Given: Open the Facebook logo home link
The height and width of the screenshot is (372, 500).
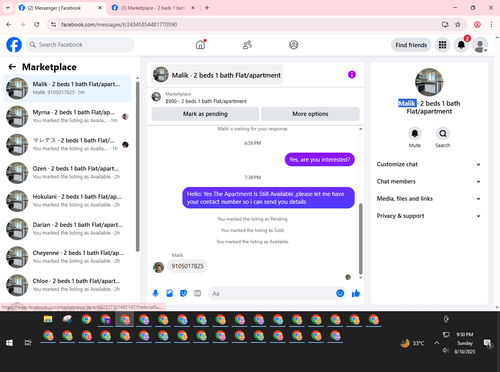Looking at the screenshot, I should point(14,45).
